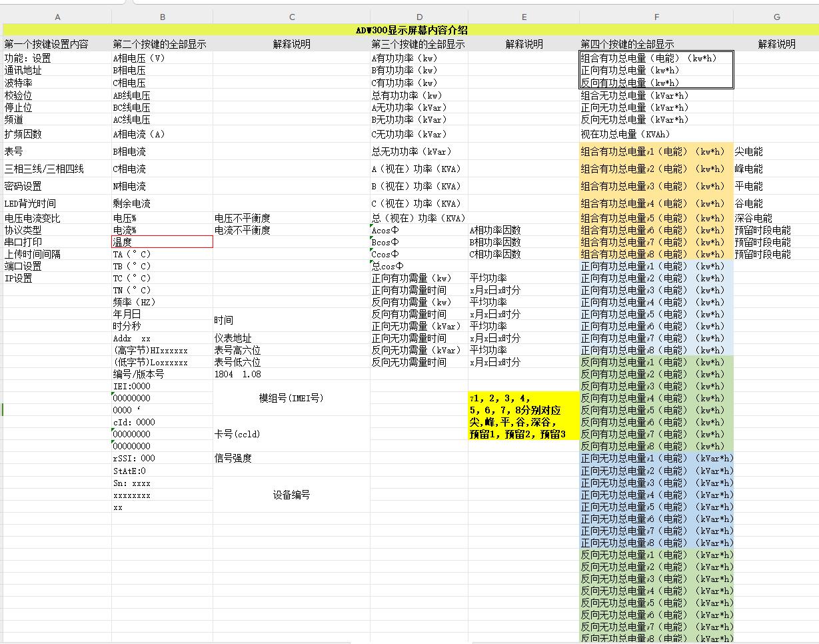
Task: Select the 第四个按键的全部显示 header cell
Action: point(656,44)
